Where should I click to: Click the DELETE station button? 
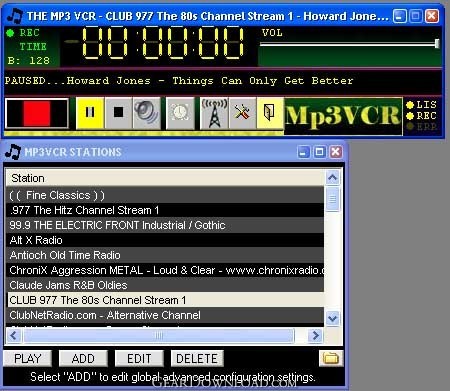197,359
